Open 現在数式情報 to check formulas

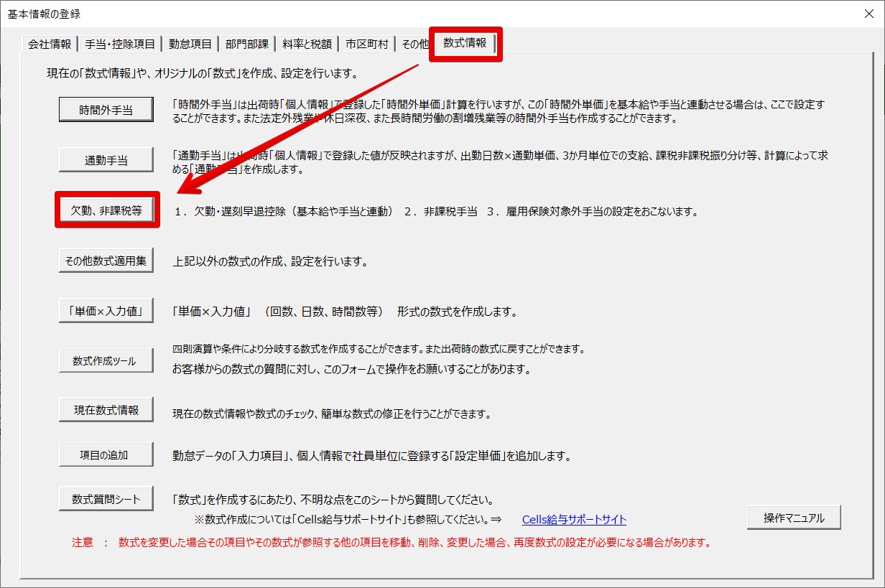pyautogui.click(x=106, y=411)
